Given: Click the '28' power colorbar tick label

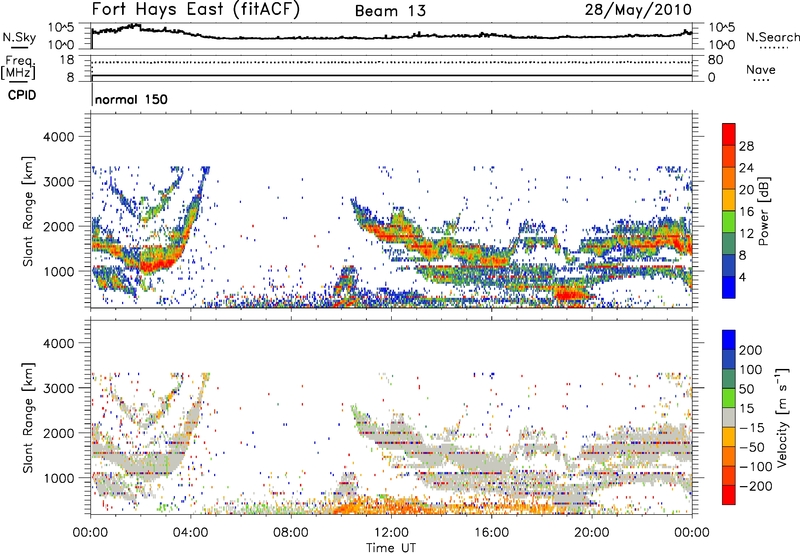Looking at the screenshot, I should (746, 146).
